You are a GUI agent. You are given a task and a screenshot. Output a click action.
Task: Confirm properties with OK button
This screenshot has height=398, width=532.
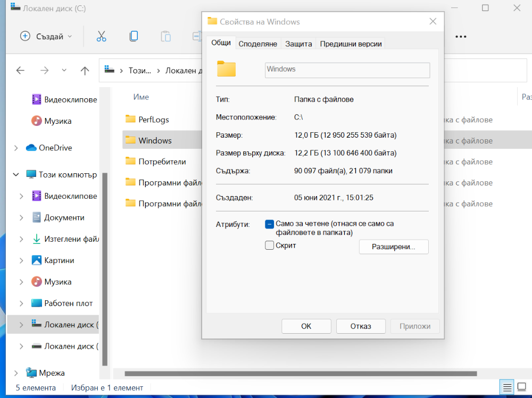[x=306, y=326]
